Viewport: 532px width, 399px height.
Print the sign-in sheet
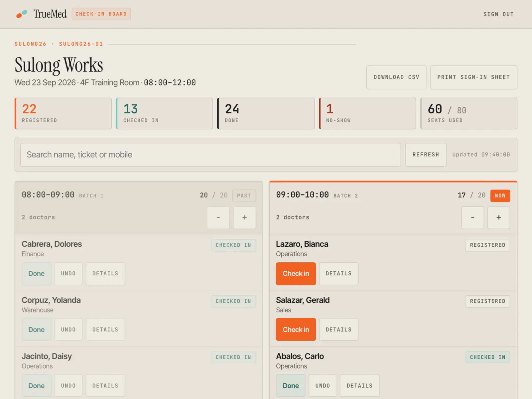click(473, 77)
